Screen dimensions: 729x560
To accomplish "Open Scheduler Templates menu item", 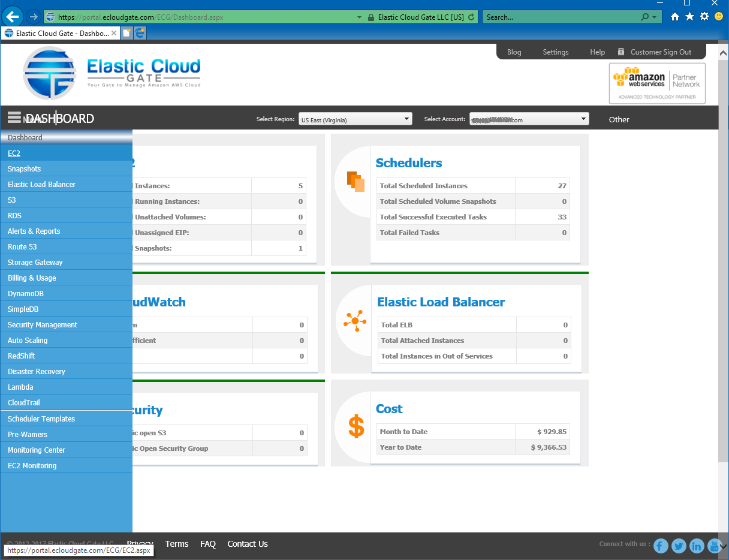I will point(66,419).
